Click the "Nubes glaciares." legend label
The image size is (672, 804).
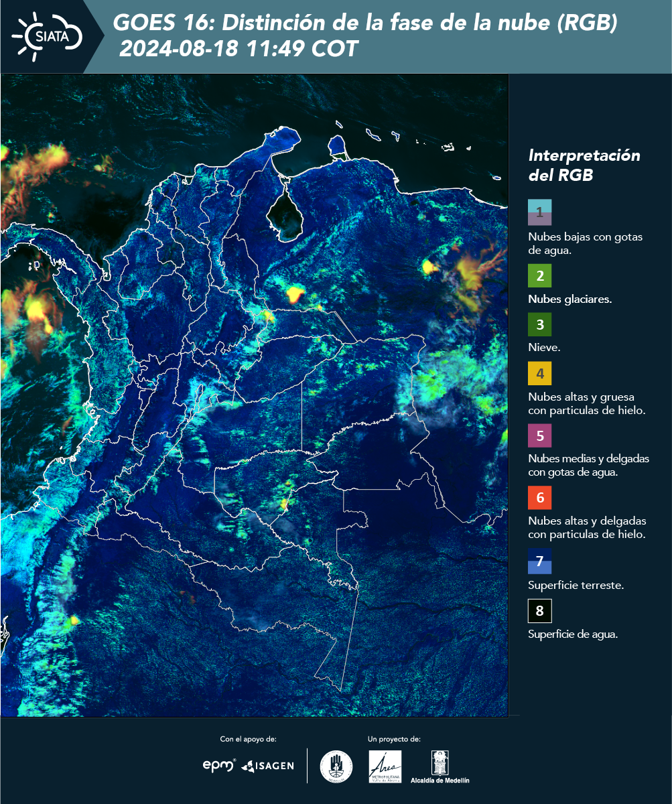569,299
